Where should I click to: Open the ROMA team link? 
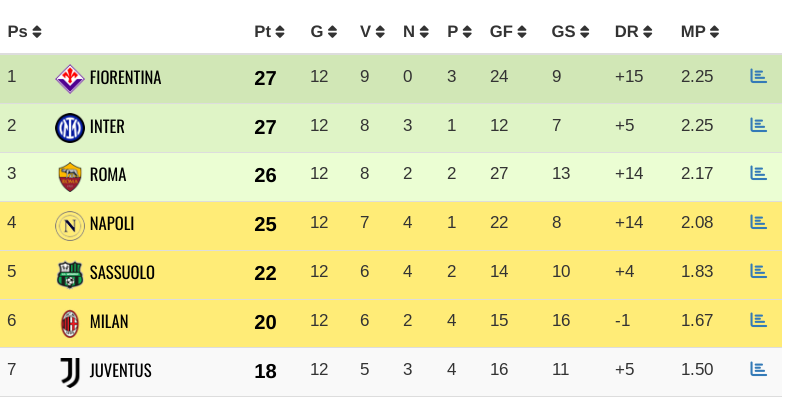[108, 175]
